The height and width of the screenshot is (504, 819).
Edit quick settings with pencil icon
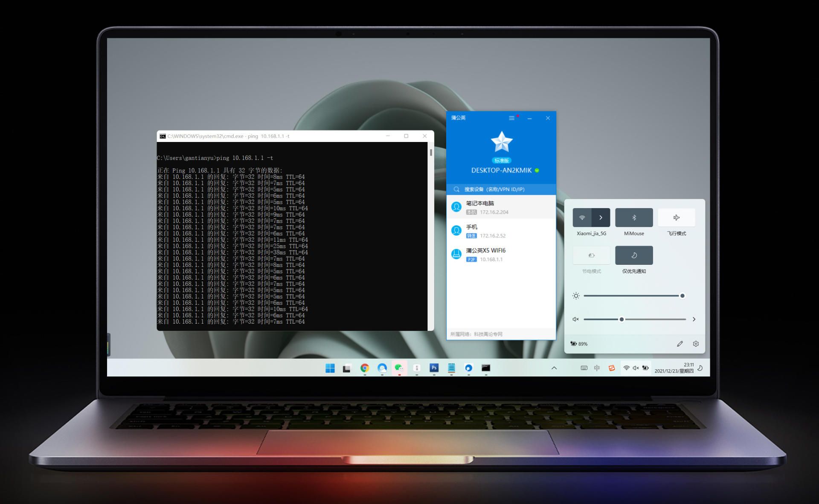click(x=680, y=344)
